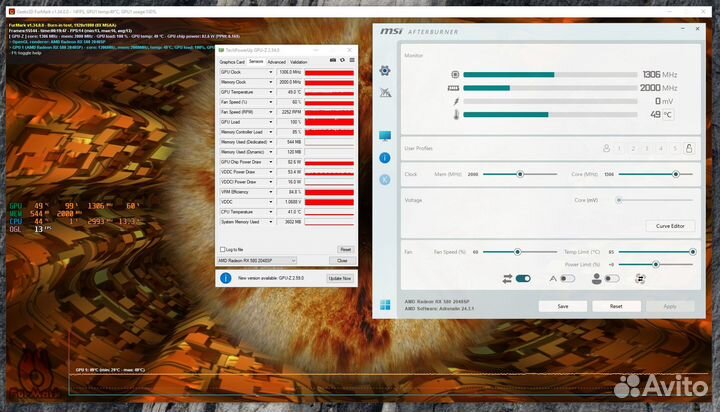Image resolution: width=720 pixels, height=412 pixels.
Task: Select user profile slot 4
Action: tap(661, 148)
